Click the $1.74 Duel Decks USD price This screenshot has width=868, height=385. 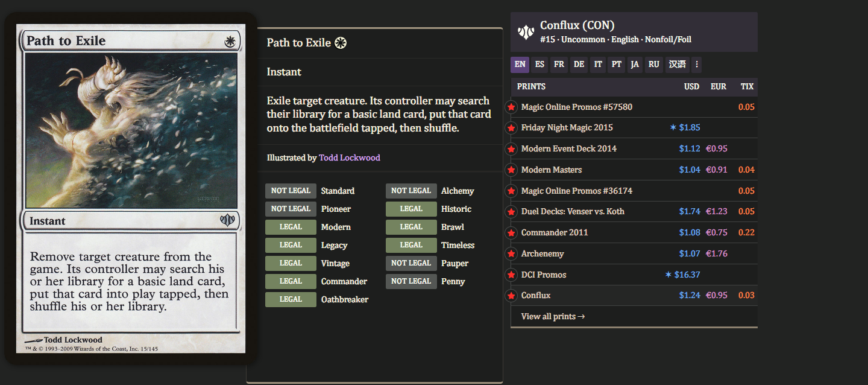coord(690,212)
